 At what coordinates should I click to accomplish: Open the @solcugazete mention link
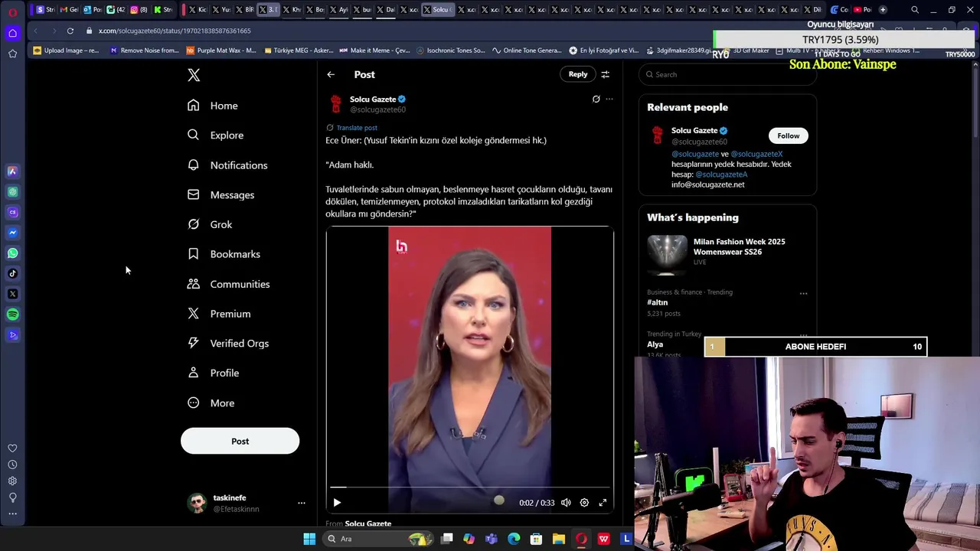tap(695, 154)
